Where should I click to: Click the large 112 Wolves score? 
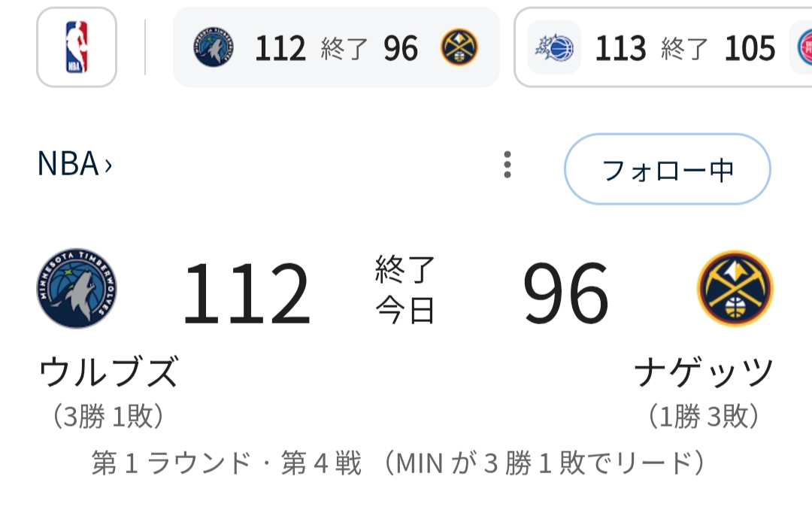(x=247, y=292)
